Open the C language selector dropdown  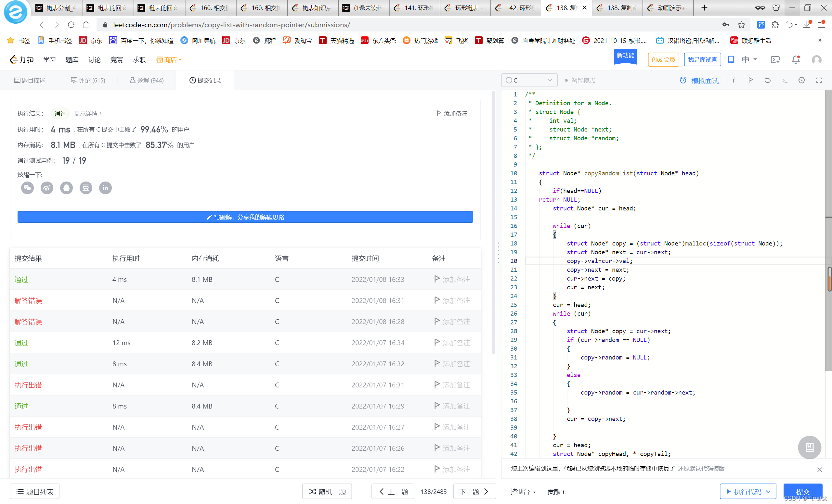coord(529,80)
